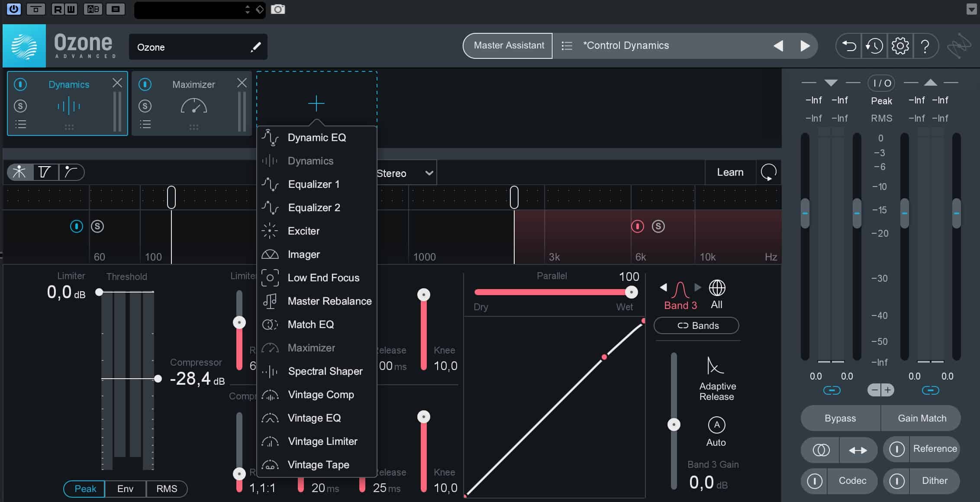Toggle the red Band 3 power button

point(638,226)
